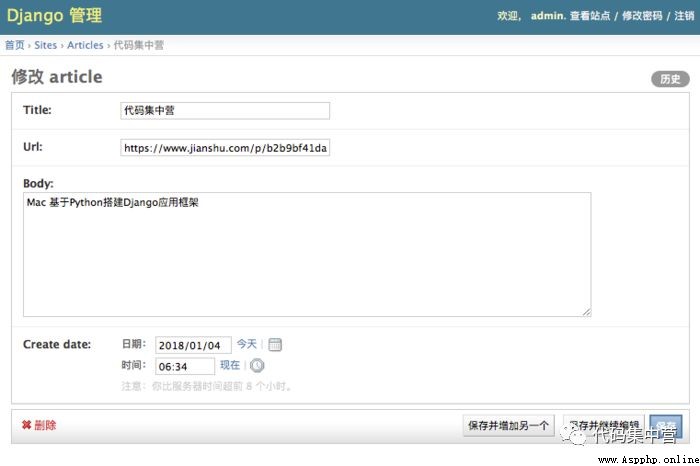Image resolution: width=700 pixels, height=466 pixels.
Task: Click the Body label
Action: click(x=38, y=183)
